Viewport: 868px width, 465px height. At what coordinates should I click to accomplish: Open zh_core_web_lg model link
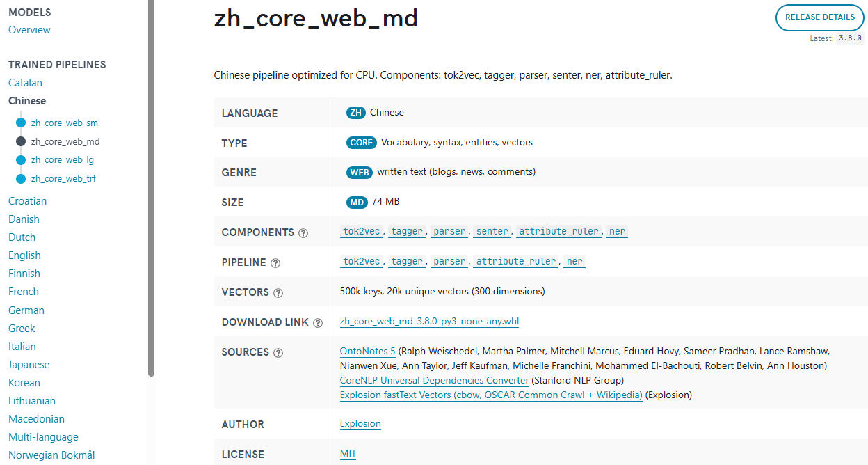coord(63,160)
